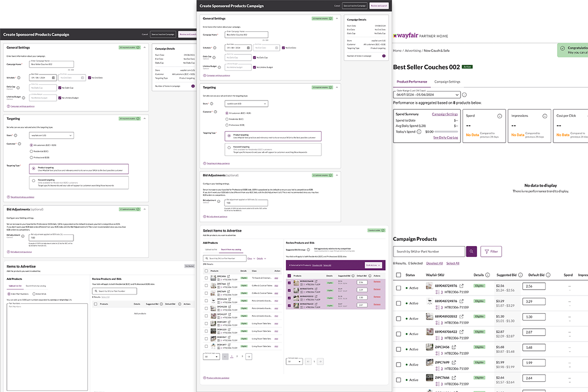588x392 pixels.
Task: Go to the next catalog page using the right arrow
Action: click(x=249, y=357)
